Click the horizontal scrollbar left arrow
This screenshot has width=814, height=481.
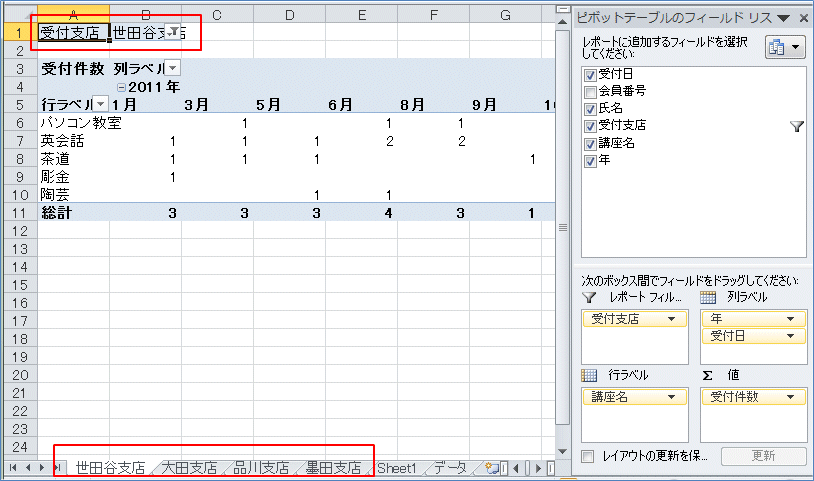pyautogui.click(x=515, y=468)
